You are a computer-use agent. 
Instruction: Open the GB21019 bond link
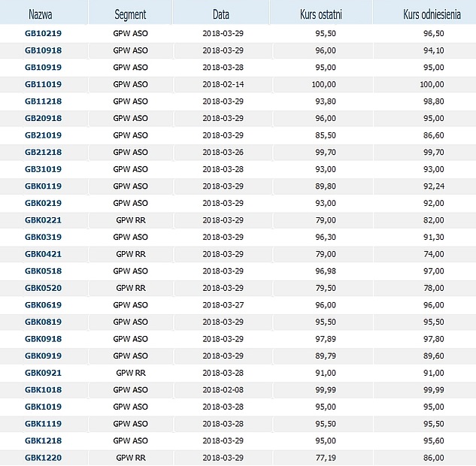(43, 135)
